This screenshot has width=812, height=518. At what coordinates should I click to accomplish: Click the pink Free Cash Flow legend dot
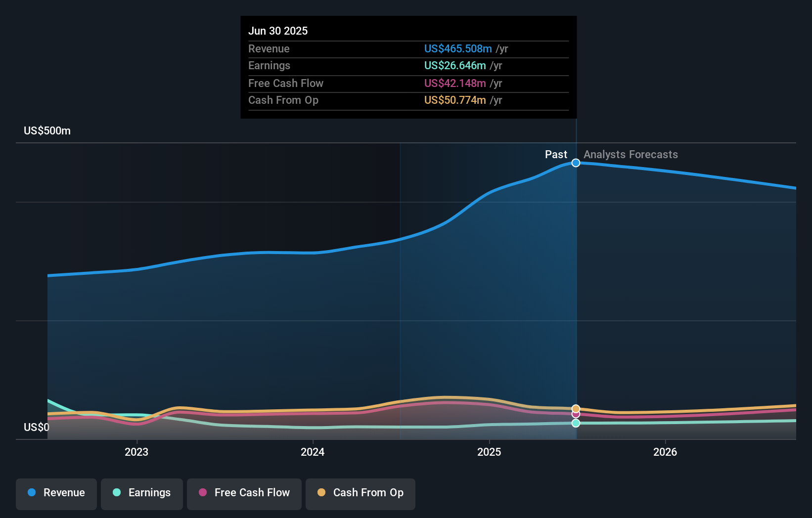(x=202, y=493)
